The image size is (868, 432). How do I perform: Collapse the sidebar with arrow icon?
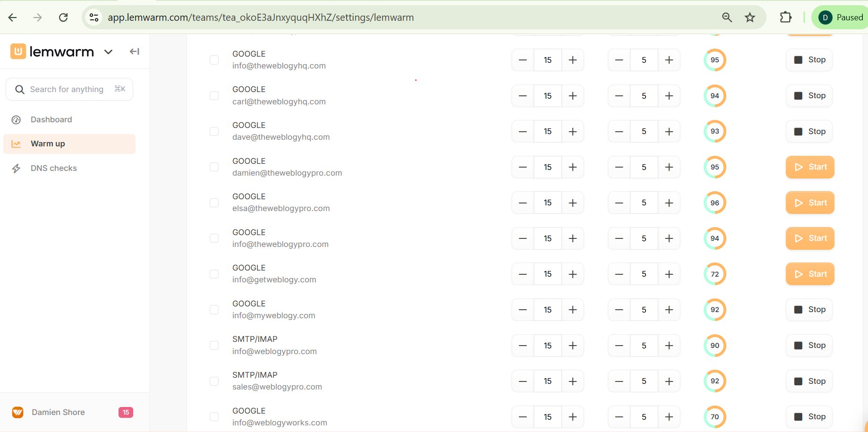[x=134, y=51]
